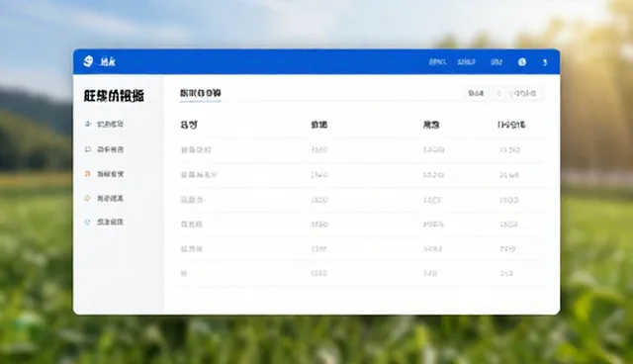Viewport: 633px width, 364px height.
Task: Click the round white icon in header bar
Action: 522,61
